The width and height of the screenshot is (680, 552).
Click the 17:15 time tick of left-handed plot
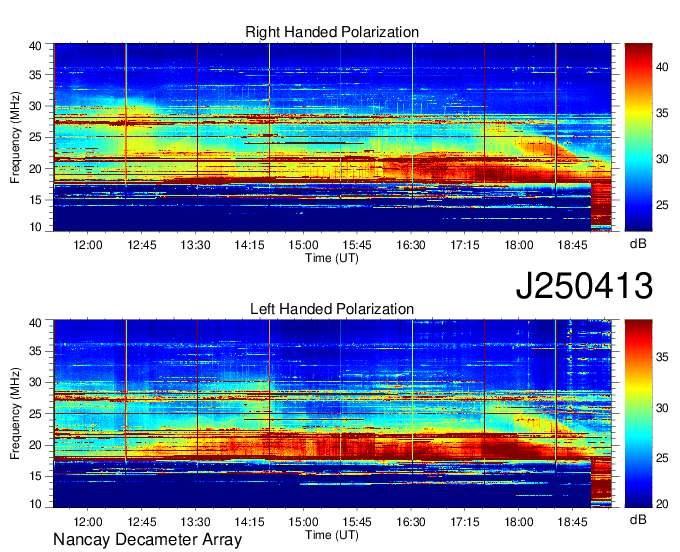click(x=465, y=522)
